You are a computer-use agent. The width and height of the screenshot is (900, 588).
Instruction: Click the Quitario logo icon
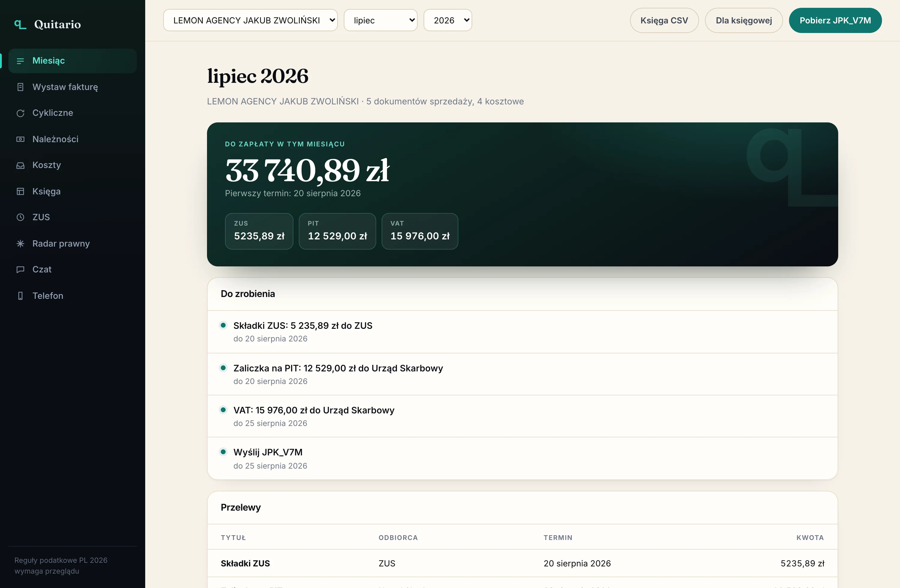click(20, 25)
